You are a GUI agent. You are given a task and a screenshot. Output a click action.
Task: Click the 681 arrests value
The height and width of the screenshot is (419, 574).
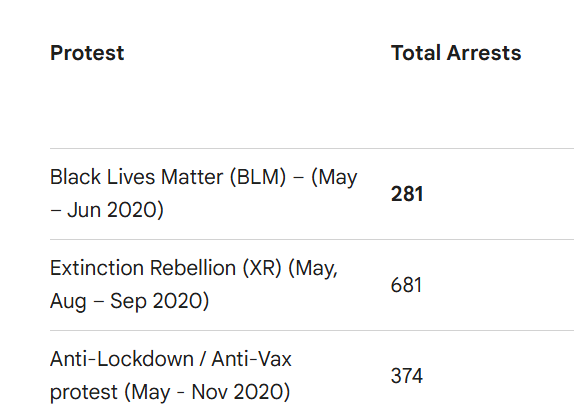coord(406,285)
